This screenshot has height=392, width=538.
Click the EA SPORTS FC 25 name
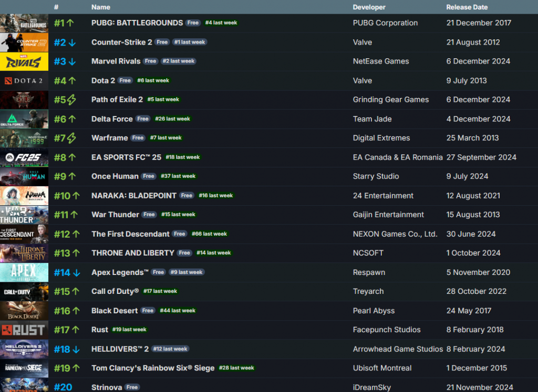pos(126,157)
